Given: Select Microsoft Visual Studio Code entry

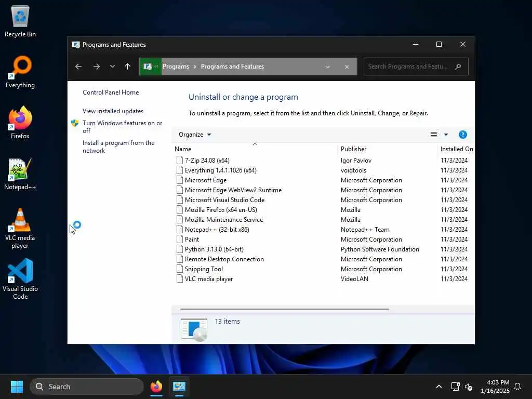Looking at the screenshot, I should [x=224, y=200].
